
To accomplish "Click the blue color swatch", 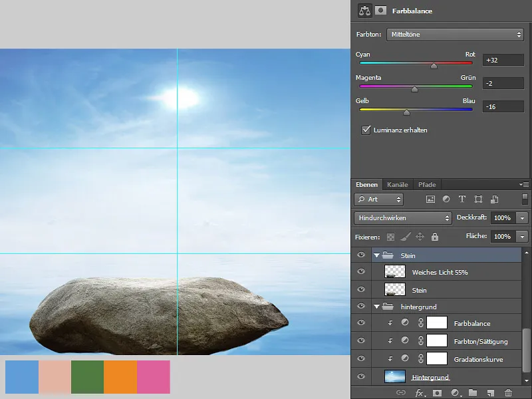I will (x=22, y=377).
